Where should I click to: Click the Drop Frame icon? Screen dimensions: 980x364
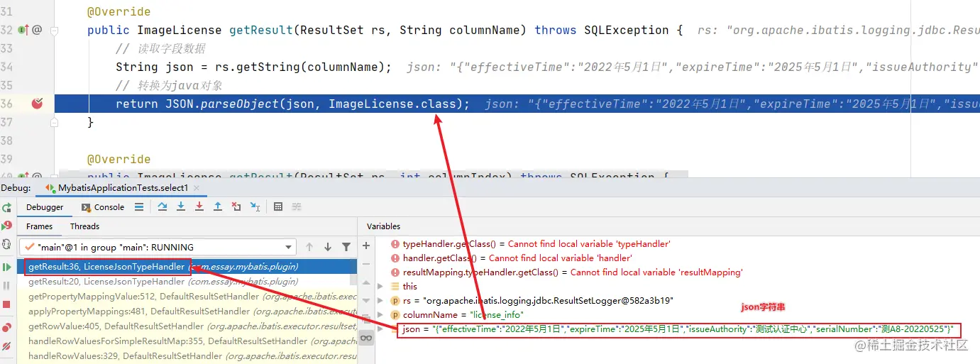click(x=236, y=206)
